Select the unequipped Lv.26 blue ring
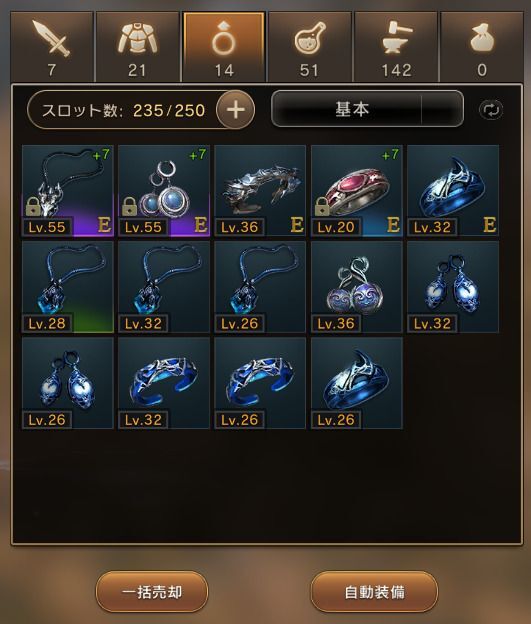Viewport: 531px width, 624px height. (x=357, y=383)
